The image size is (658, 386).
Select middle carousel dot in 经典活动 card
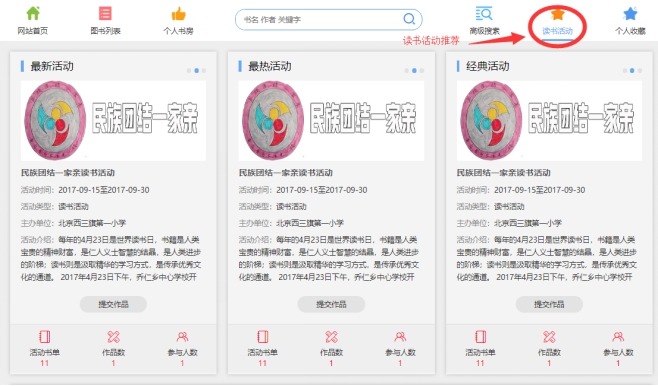click(632, 70)
